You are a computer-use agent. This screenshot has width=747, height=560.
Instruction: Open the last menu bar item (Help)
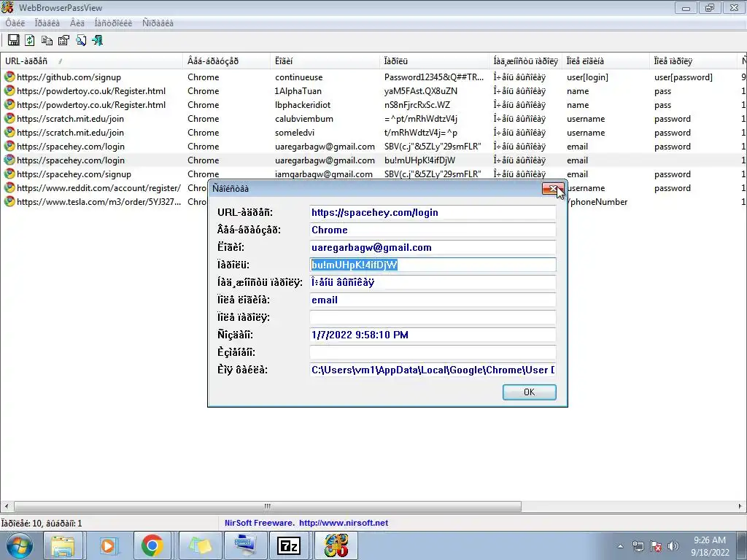coord(158,23)
